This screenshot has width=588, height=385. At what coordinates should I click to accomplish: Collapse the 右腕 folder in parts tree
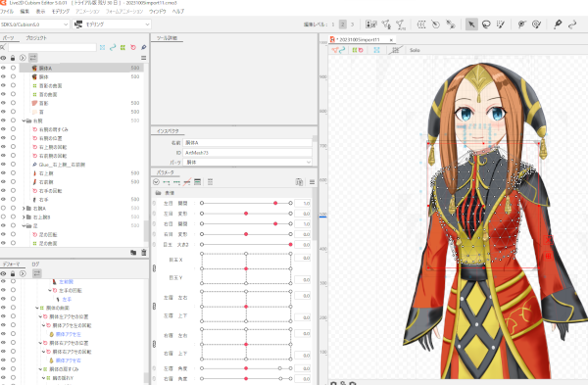[24, 120]
